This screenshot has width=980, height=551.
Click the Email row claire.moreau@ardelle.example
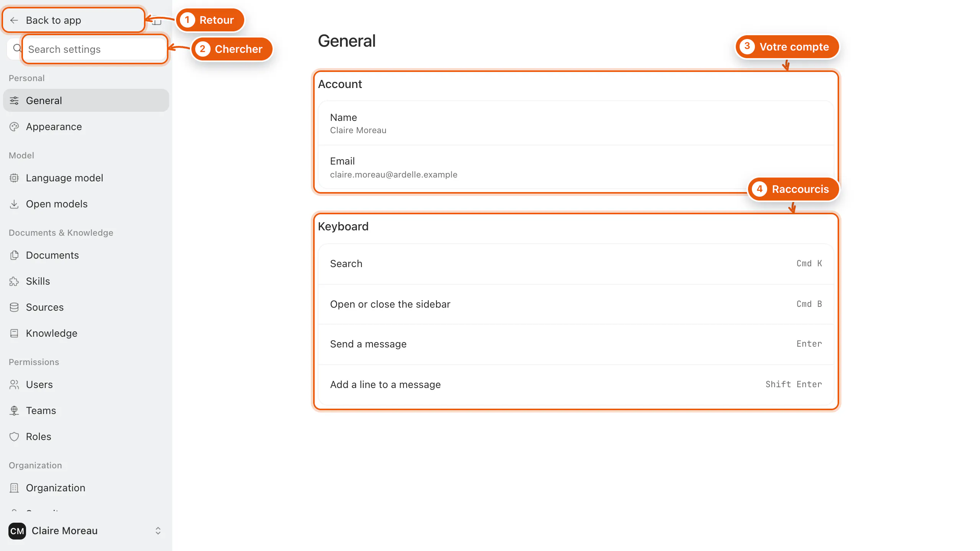click(576, 167)
